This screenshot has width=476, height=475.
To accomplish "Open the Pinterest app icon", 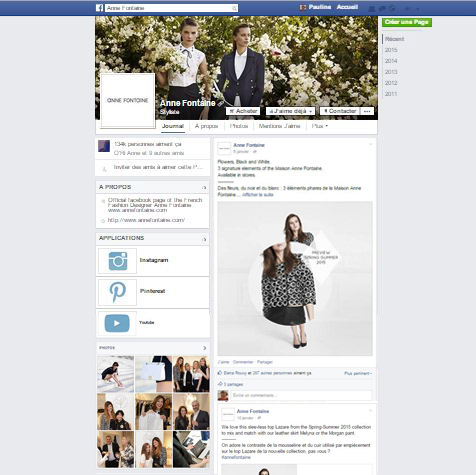I will (x=117, y=292).
